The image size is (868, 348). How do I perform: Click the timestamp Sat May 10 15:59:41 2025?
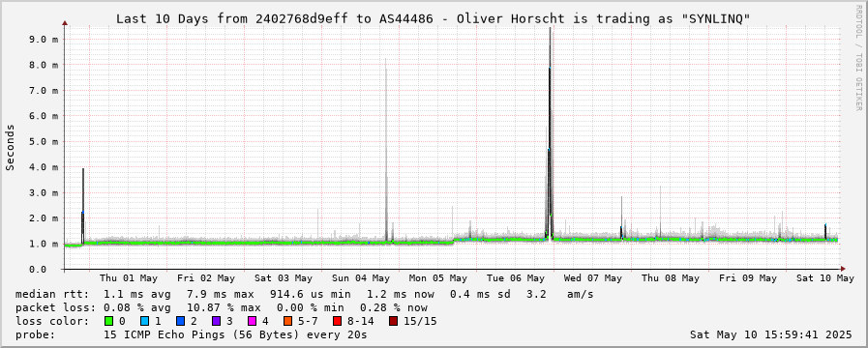point(771,334)
